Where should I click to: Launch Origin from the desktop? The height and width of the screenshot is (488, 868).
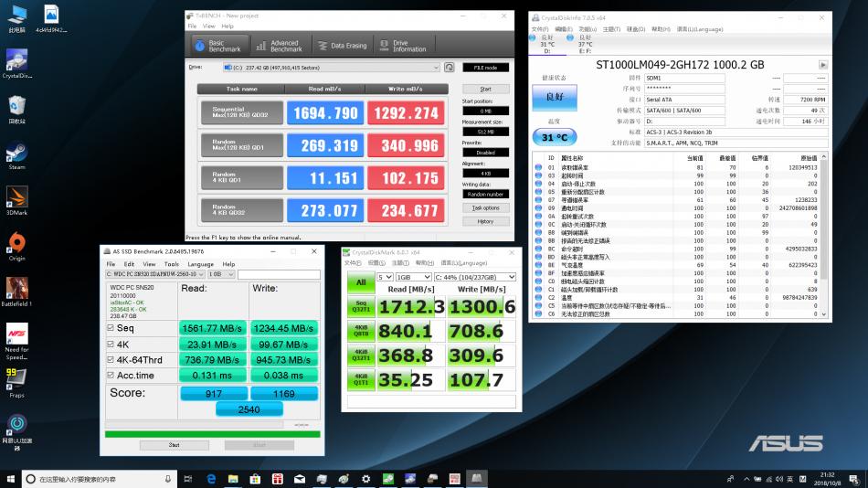click(16, 244)
